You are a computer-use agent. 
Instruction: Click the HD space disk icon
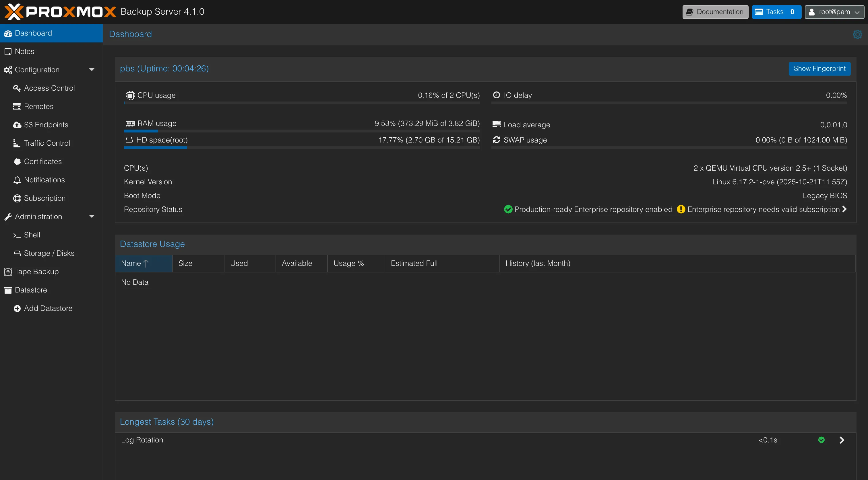coord(129,140)
